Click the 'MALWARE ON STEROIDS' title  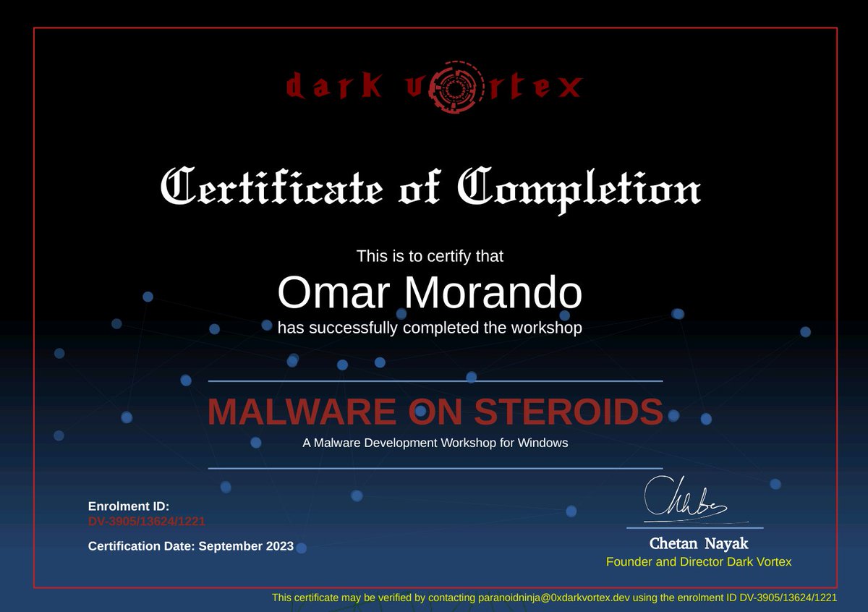435,412
